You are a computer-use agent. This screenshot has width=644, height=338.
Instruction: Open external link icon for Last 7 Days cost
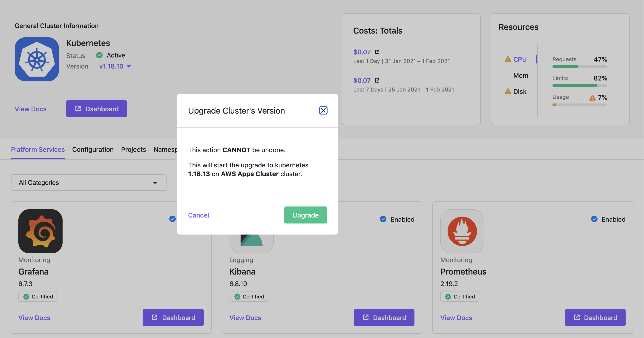(x=377, y=80)
